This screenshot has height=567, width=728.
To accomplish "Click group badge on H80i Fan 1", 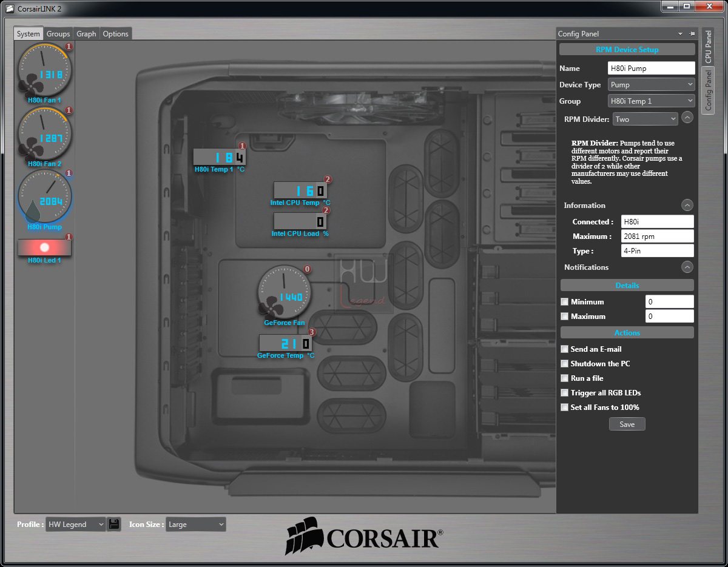I will [69, 47].
